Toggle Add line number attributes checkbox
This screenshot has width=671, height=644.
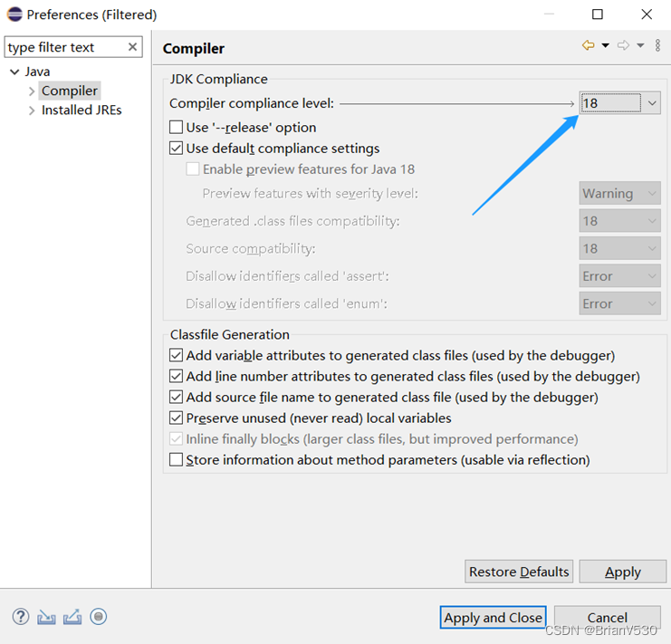176,376
